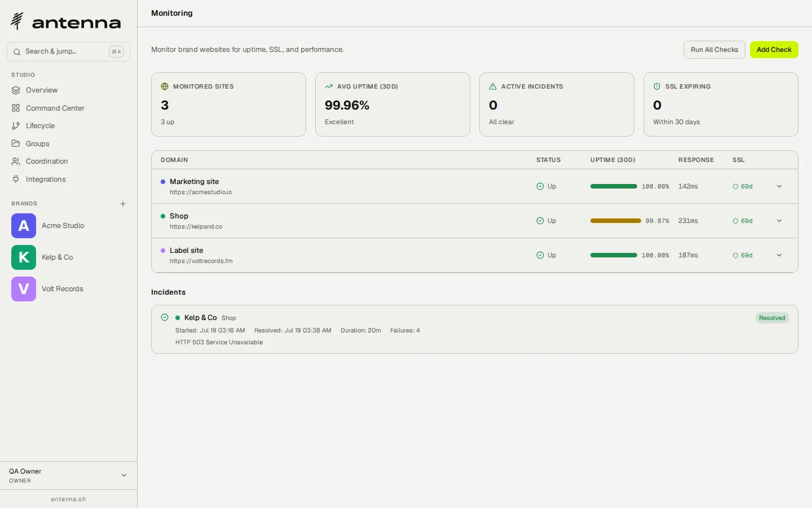This screenshot has height=508, width=812.
Task: Click the Incidents heading
Action: tap(168, 292)
